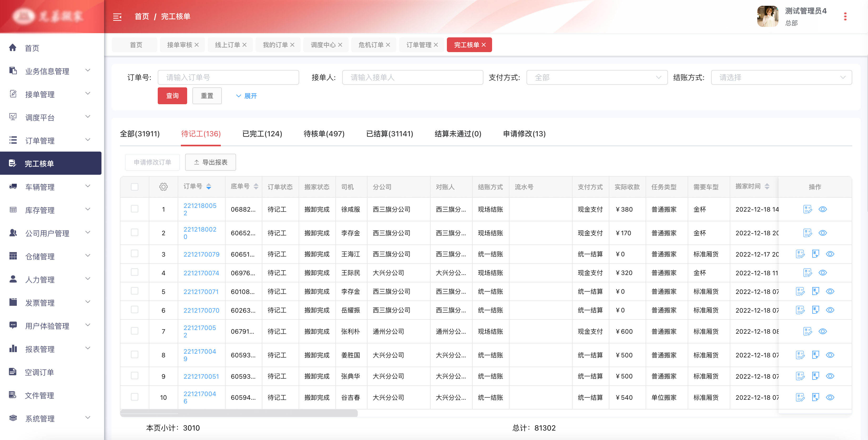This screenshot has height=440, width=868.
Task: Switch to the 已结算(31141) tab
Action: pos(390,134)
